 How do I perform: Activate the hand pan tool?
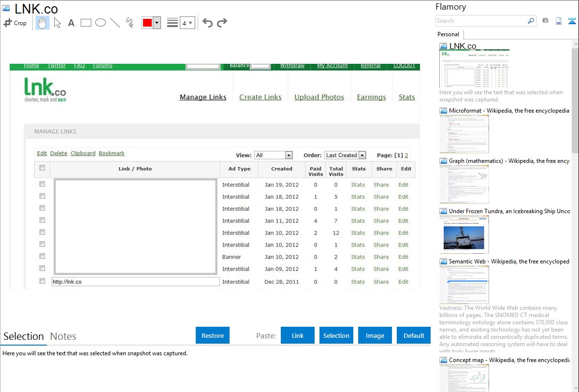43,23
